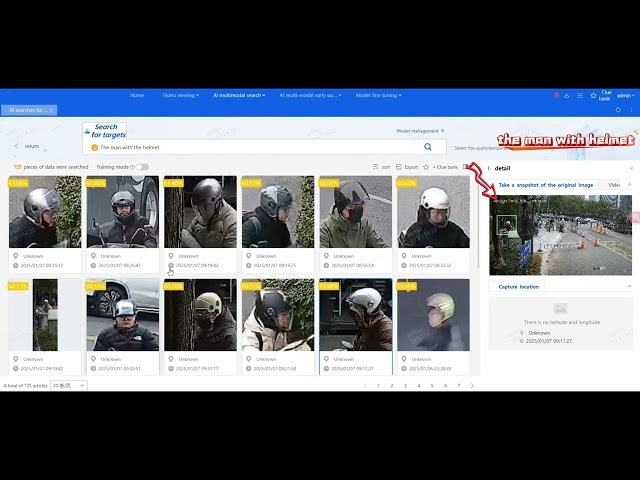
Task: Open first result thumbnail dated 09:16:12
Action: (45, 212)
